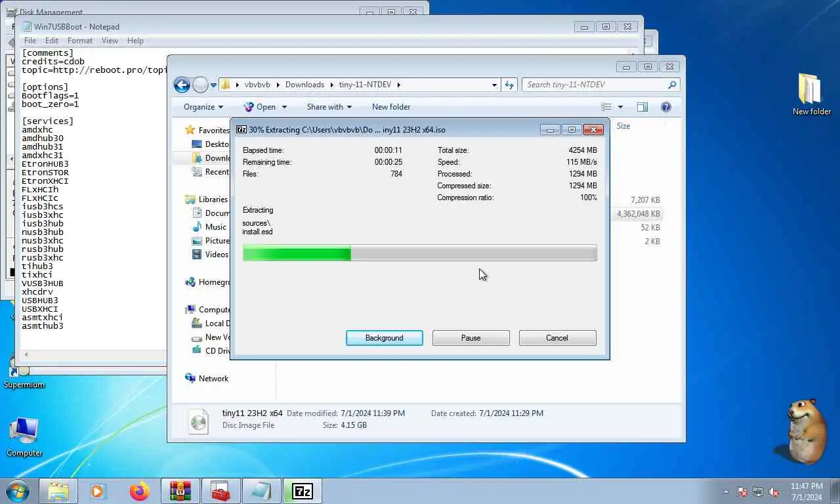Expand the Open button's dropdown arrow
The width and height of the screenshot is (840, 504).
(x=284, y=107)
